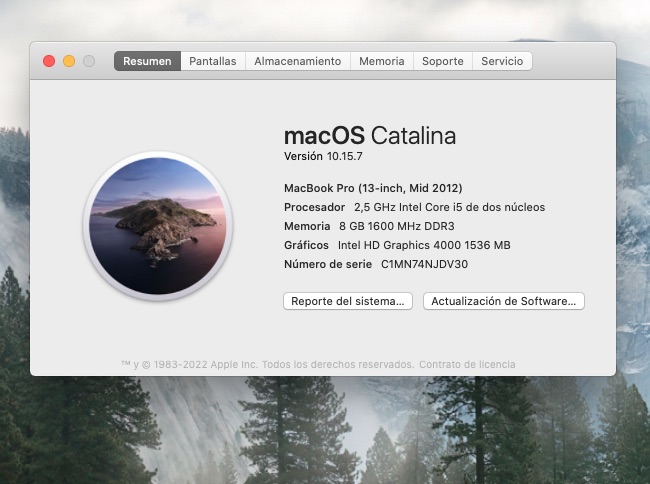Close the About This Mac window
The image size is (650, 484).
49,61
